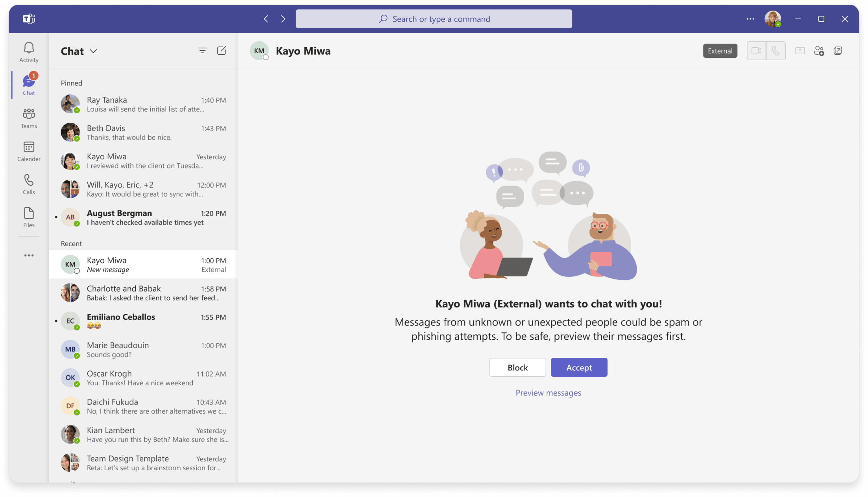Accept Kayo Miwa's chat request
Image resolution: width=868 pixels, height=497 pixels.
point(579,367)
